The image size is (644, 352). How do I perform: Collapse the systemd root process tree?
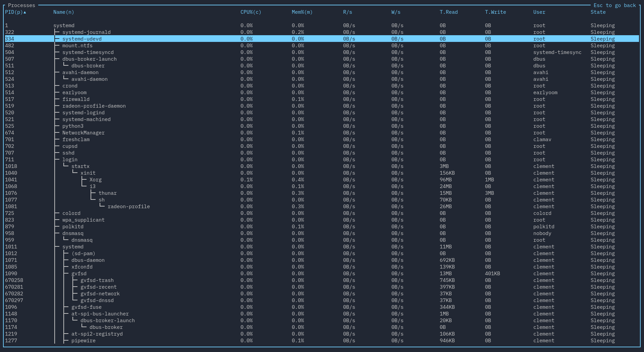(x=64, y=25)
